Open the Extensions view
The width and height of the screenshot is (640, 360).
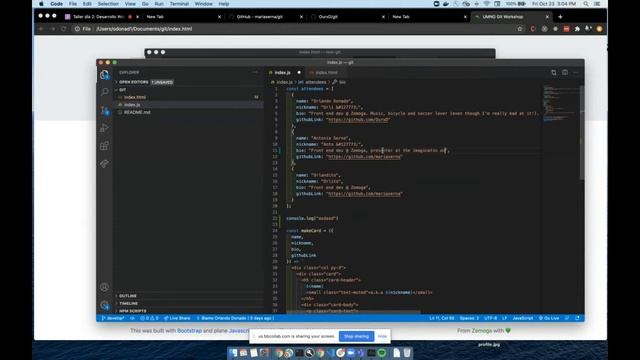point(104,146)
